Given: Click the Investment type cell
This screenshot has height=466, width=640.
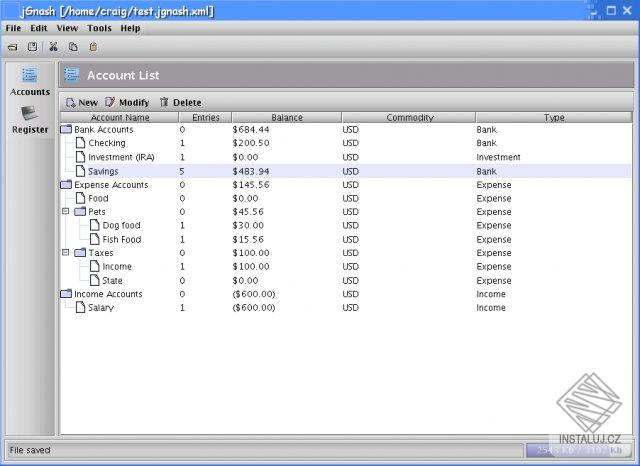Looking at the screenshot, I should (498, 157).
